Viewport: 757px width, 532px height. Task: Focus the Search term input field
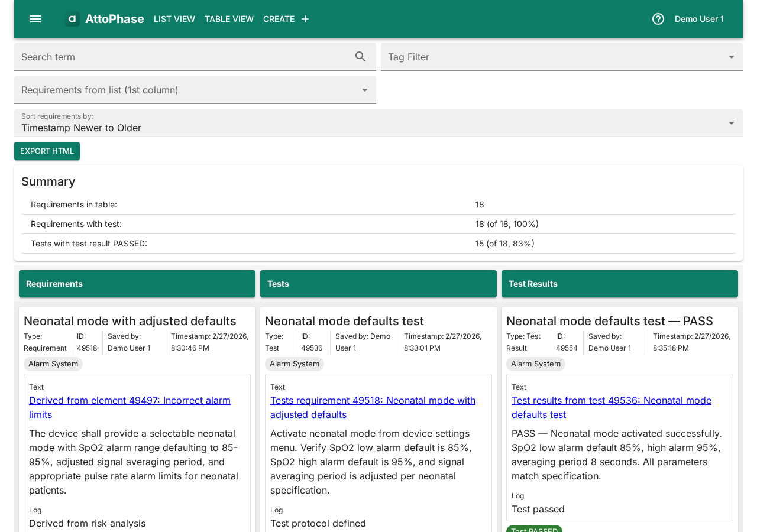(x=183, y=57)
